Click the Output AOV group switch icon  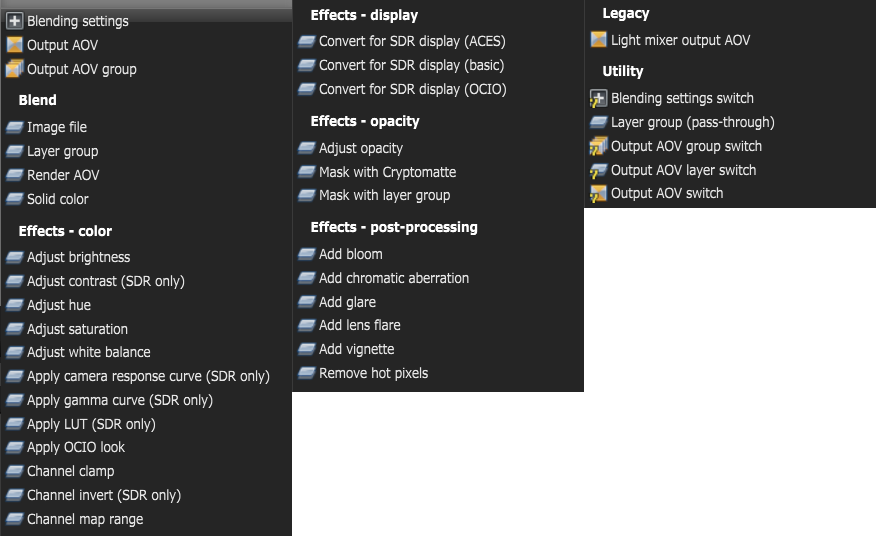pos(598,146)
